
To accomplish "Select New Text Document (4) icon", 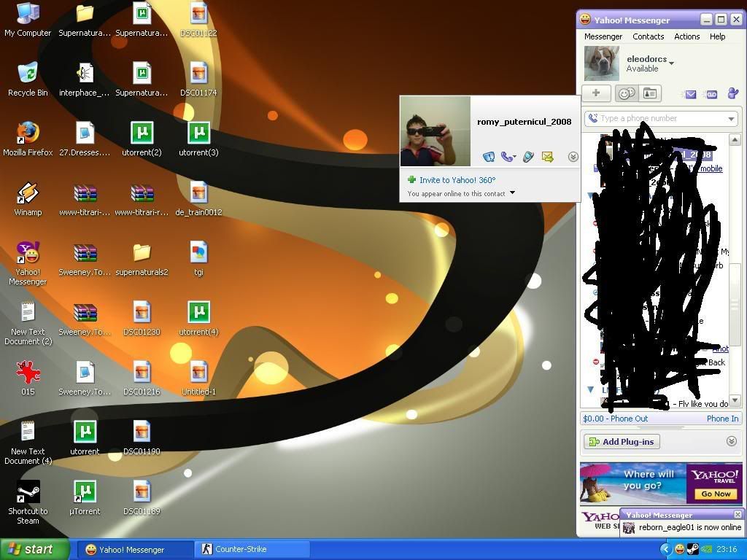I will point(28,443).
